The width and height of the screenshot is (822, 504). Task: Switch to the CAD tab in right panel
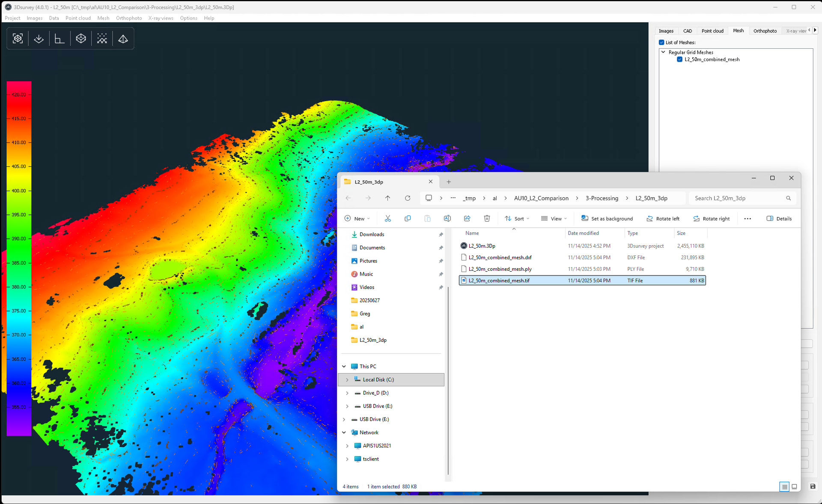click(x=688, y=31)
